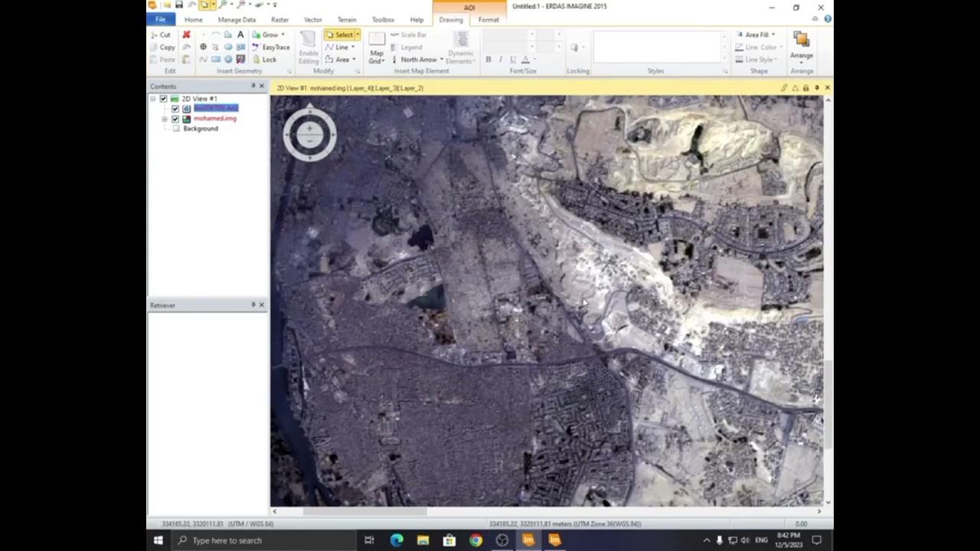Select the text annotation A tool
This screenshot has height=551, width=980.
click(x=240, y=35)
